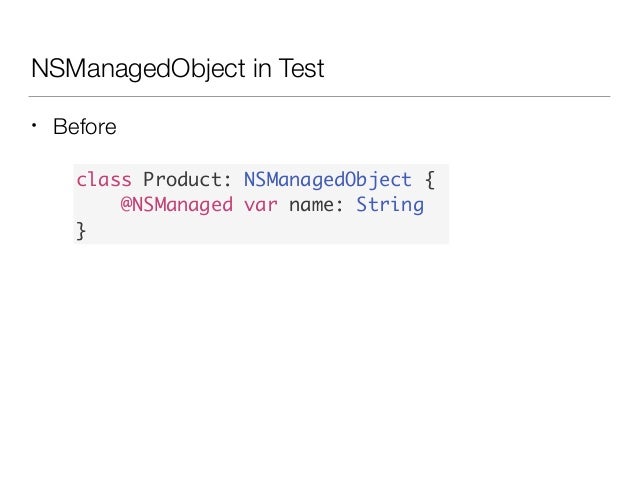
Task: Select the "Product" class name in the code
Action: point(181,179)
